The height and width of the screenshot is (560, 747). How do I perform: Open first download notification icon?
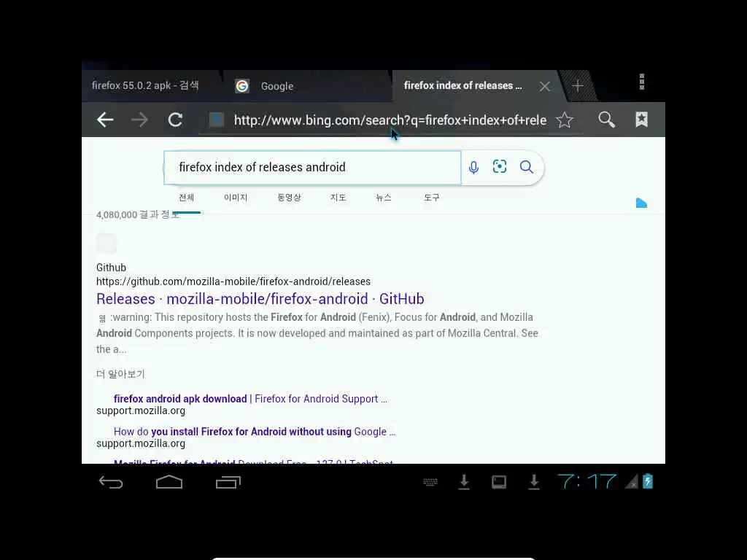click(x=464, y=482)
